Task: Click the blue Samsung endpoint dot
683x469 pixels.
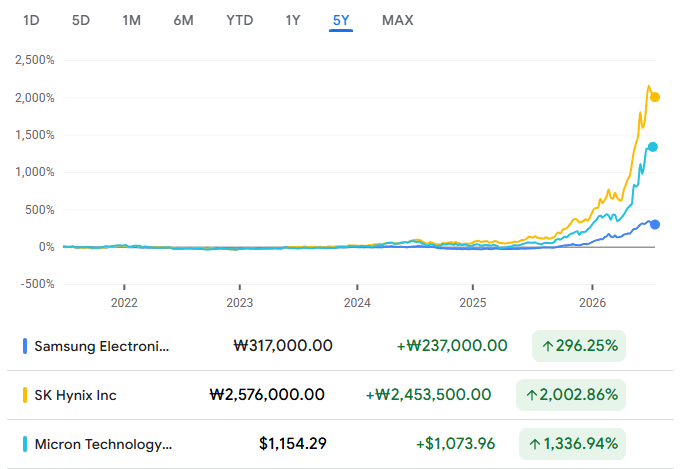Action: click(x=655, y=225)
